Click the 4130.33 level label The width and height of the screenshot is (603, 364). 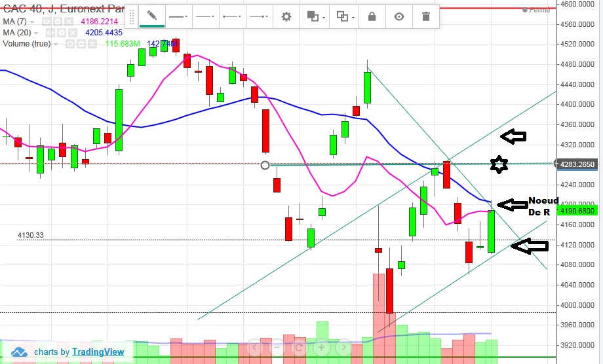coord(31,235)
